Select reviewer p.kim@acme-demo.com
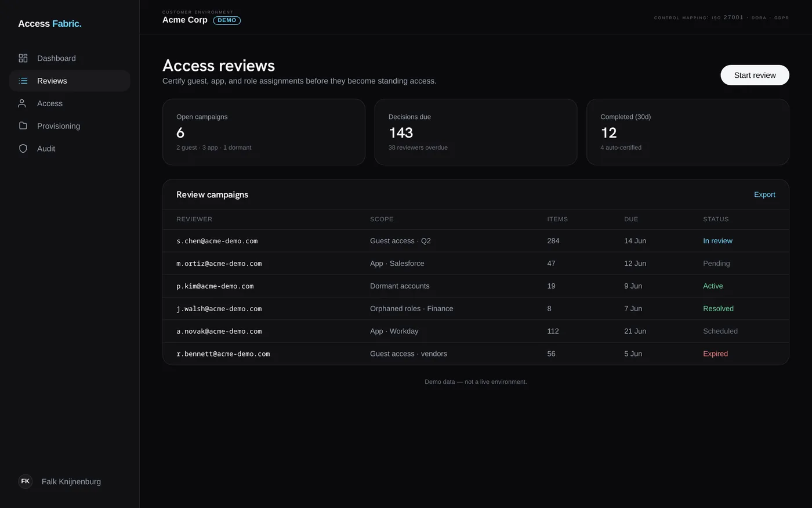 coord(215,286)
